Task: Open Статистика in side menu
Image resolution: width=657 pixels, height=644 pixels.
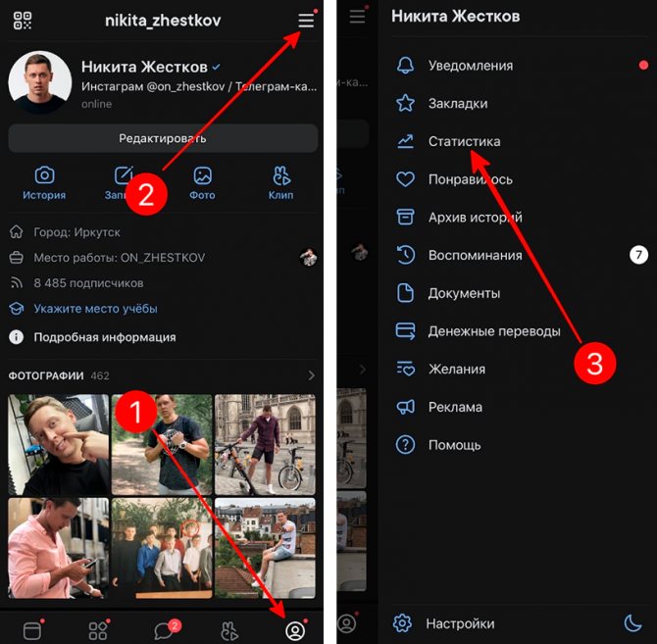Action: point(464,141)
